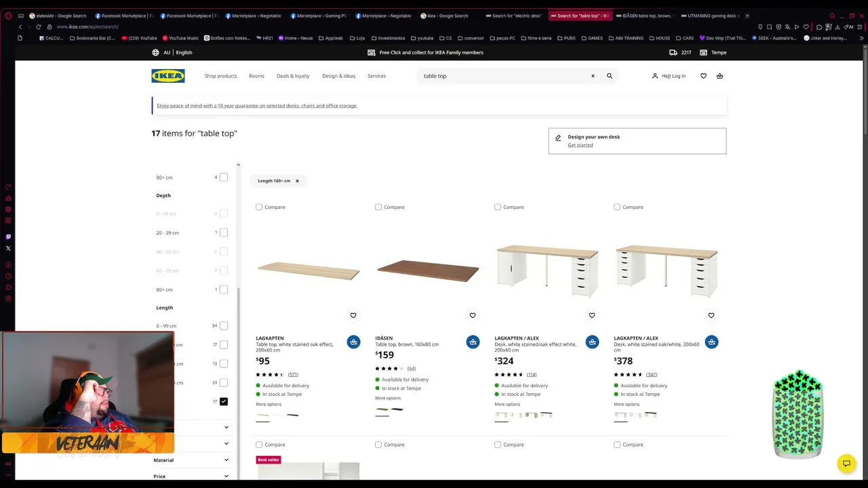This screenshot has height=488, width=868.
Task: Open the shopping basket in the header
Action: pyautogui.click(x=719, y=76)
